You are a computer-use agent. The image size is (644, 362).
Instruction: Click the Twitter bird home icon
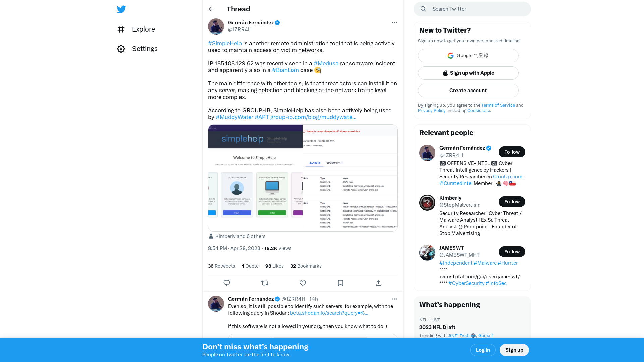pyautogui.click(x=122, y=9)
